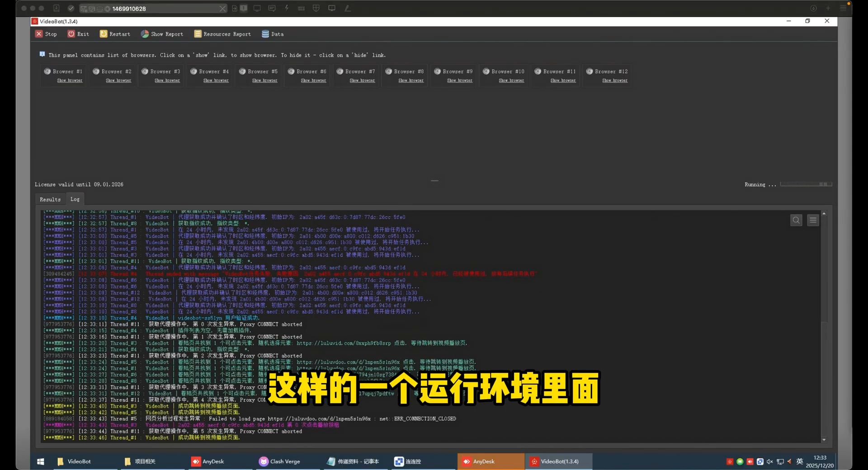Viewport: 868px width, 470px height.
Task: Open AnyDesk permissions shield icon
Action: point(316,8)
